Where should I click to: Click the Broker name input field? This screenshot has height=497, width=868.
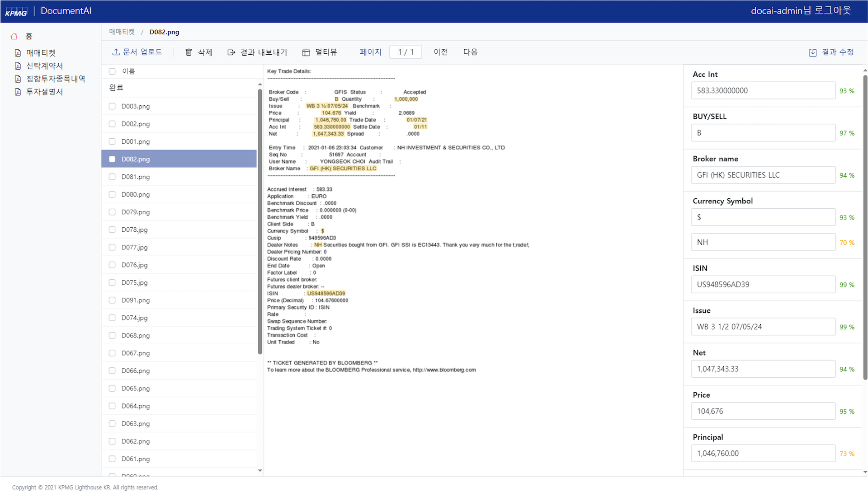click(763, 175)
